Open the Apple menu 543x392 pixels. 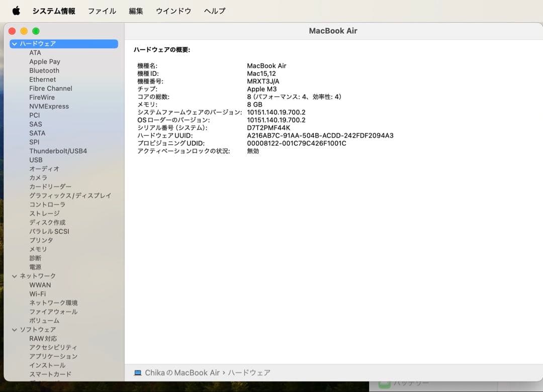[16, 11]
